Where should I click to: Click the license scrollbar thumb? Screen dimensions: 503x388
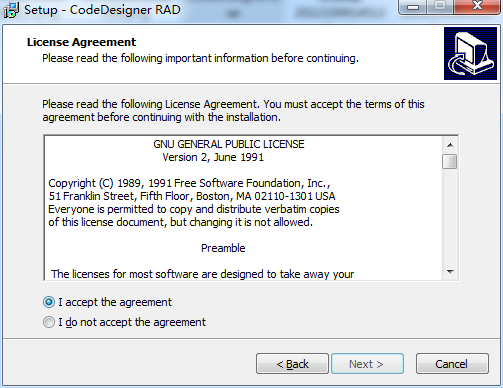450,162
